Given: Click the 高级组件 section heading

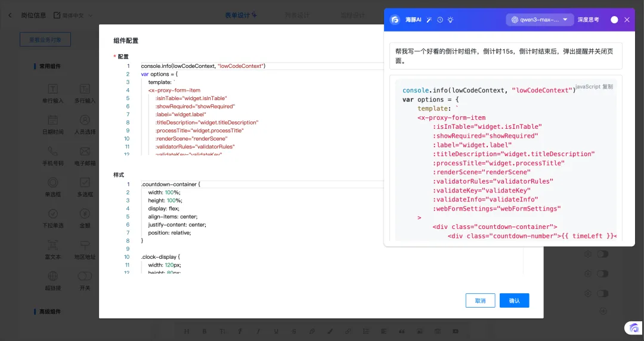Looking at the screenshot, I should pyautogui.click(x=50, y=312).
